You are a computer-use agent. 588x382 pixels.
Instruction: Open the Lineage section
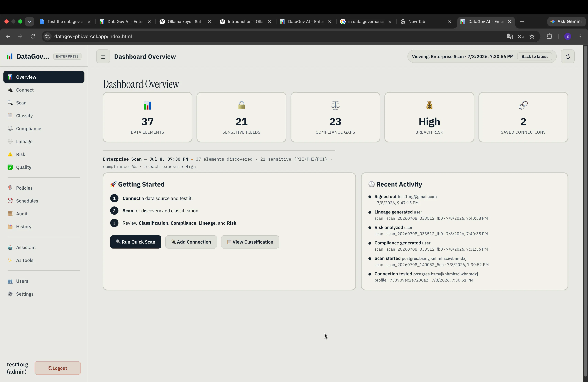[44, 141]
